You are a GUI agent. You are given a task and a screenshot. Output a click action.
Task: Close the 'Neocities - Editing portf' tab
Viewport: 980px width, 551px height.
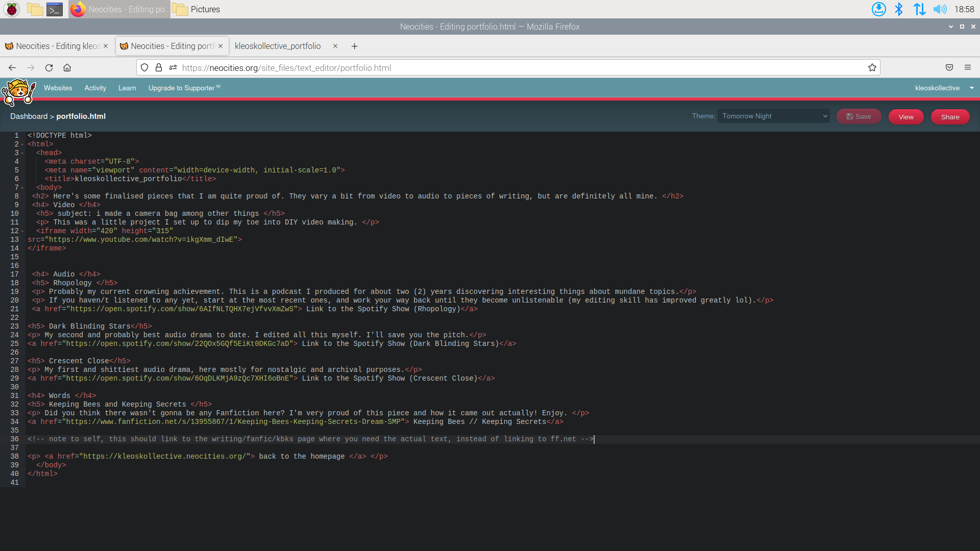(220, 46)
